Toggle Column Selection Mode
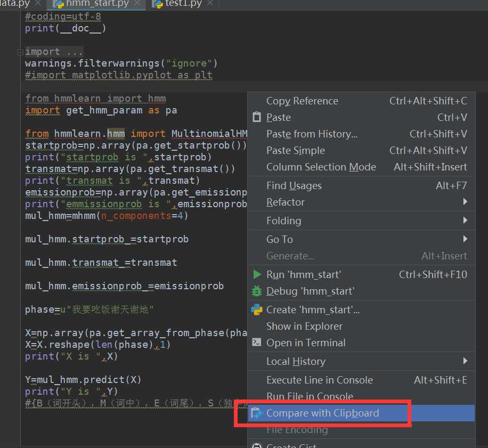488x448 pixels. click(362, 167)
